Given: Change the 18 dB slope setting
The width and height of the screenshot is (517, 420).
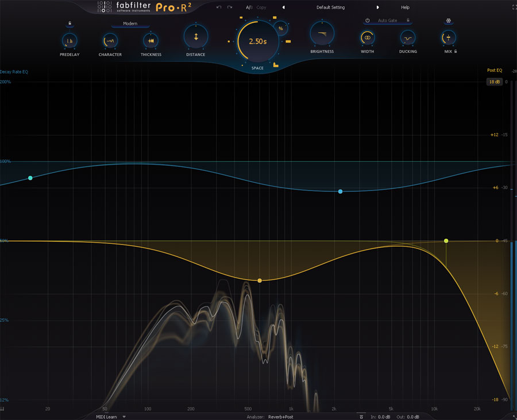Looking at the screenshot, I should [x=494, y=81].
